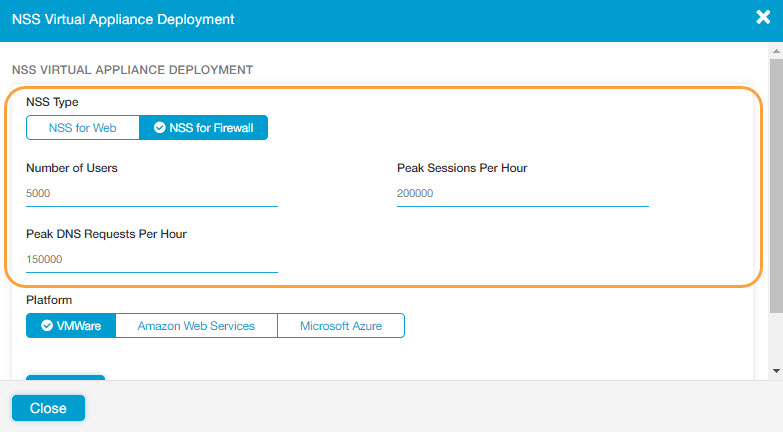The height and width of the screenshot is (432, 783).
Task: Switch platform to Microsoft Azure
Action: [x=340, y=326]
